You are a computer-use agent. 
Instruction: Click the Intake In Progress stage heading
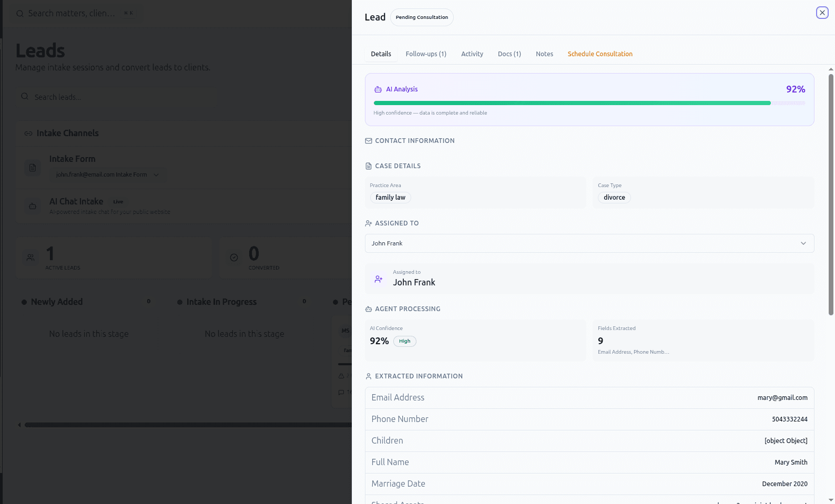pos(221,302)
